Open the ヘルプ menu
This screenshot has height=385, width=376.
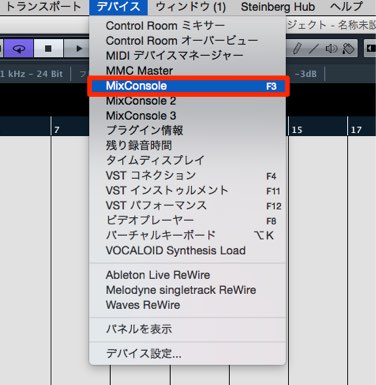pos(347,7)
